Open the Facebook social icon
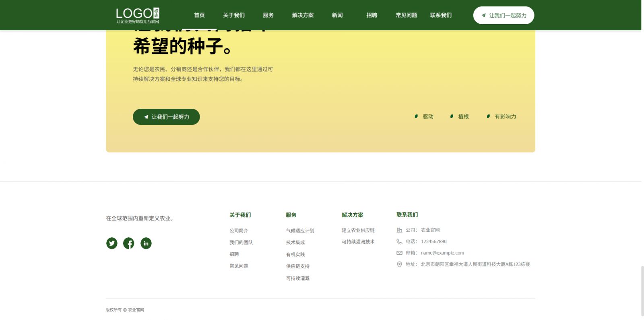644x320 pixels. (x=129, y=243)
